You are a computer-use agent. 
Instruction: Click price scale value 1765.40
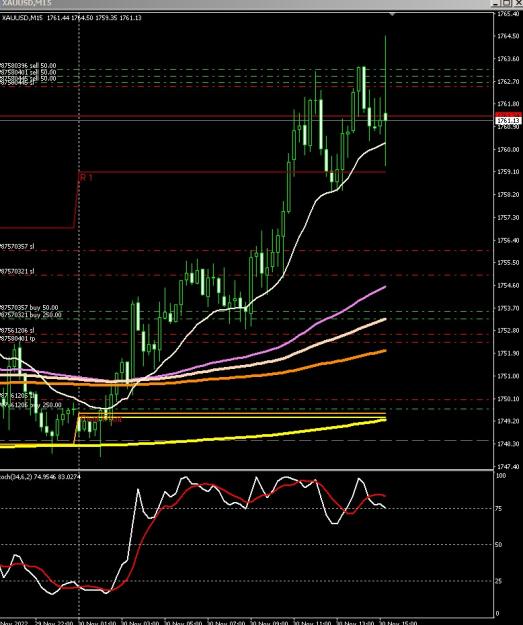coord(508,14)
